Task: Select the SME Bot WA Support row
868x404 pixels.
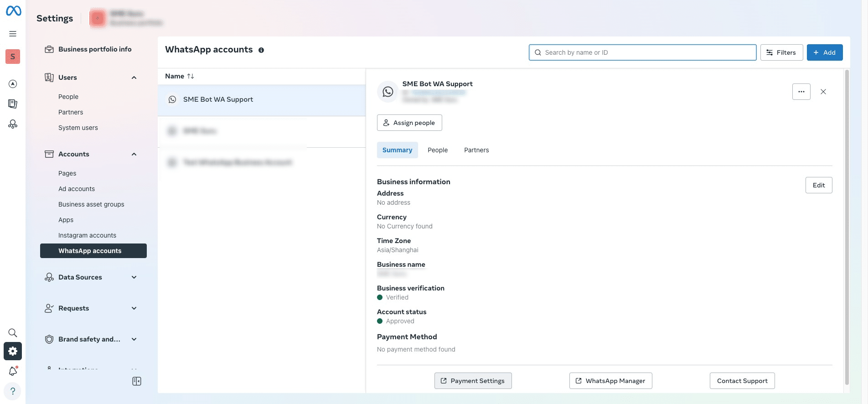Action: pyautogui.click(x=262, y=99)
